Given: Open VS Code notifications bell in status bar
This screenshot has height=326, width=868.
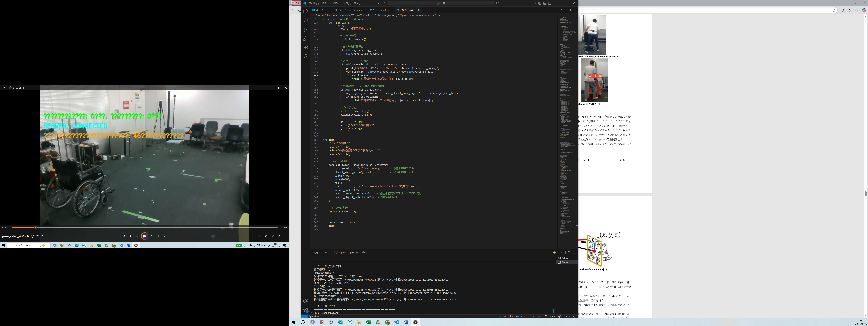Looking at the screenshot, I should tap(574, 316).
